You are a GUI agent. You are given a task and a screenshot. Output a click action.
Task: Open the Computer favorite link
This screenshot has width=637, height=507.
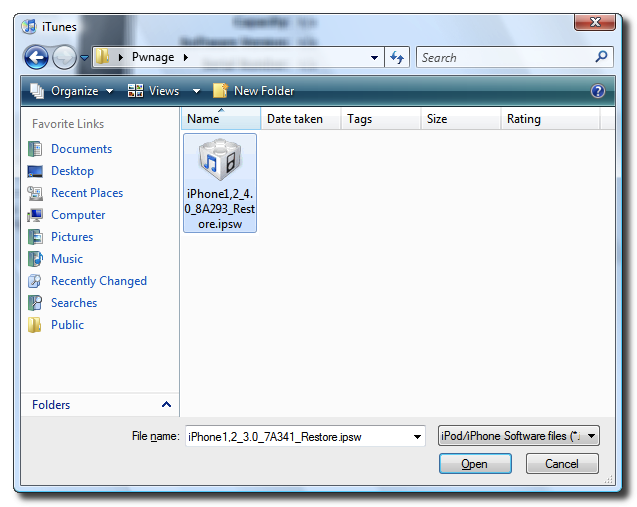click(78, 215)
